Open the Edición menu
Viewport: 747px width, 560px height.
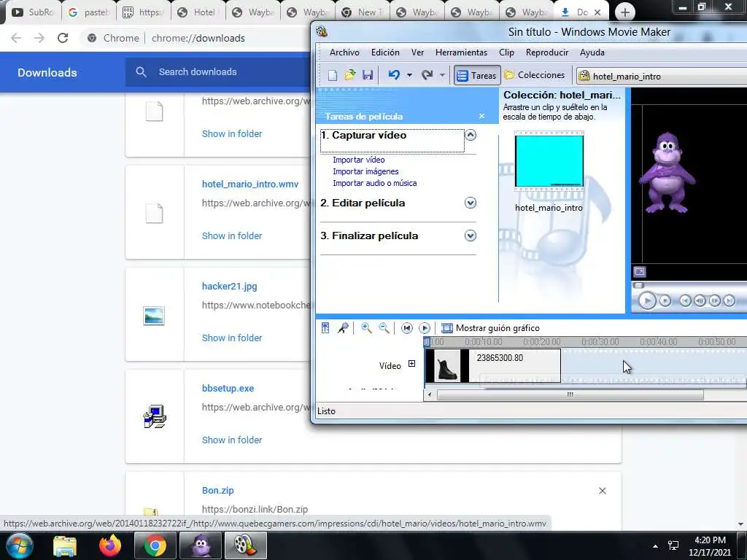pyautogui.click(x=385, y=52)
